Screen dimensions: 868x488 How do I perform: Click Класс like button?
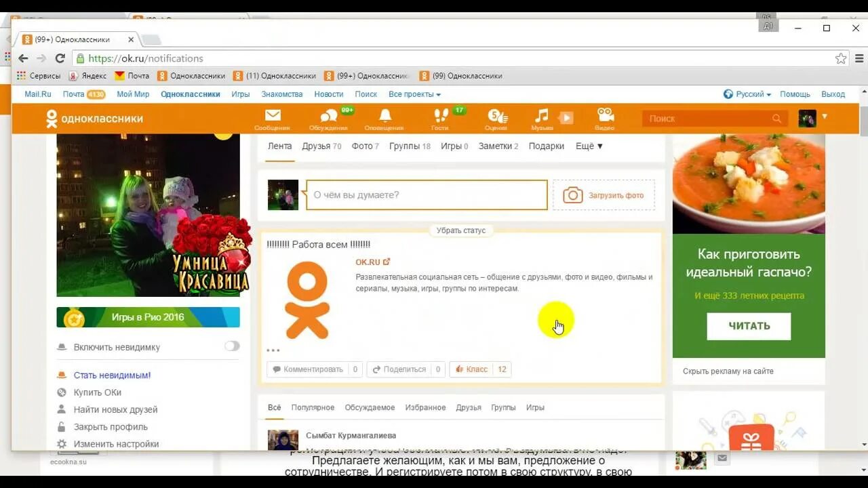(480, 369)
